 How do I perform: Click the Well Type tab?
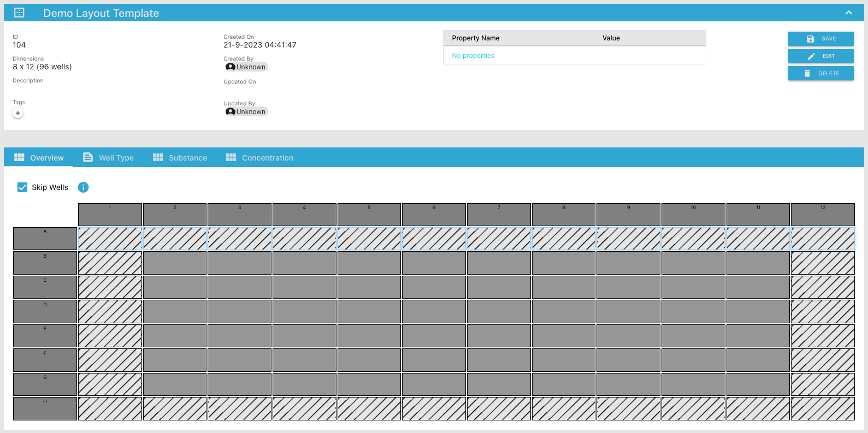point(108,158)
